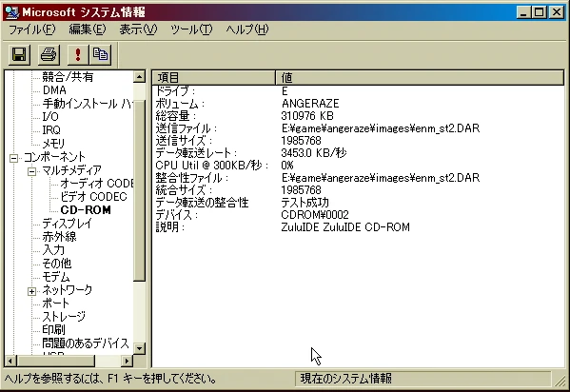Select 赤外線 tree item
Image resolution: width=570 pixels, height=392 pixels.
tap(59, 237)
